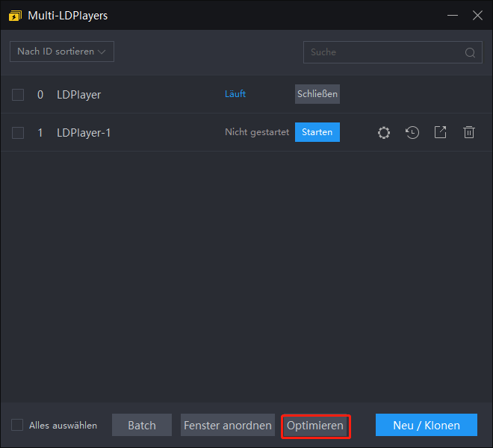Delete LDPlayer-1 with trash icon
The image size is (493, 448).
click(x=469, y=132)
